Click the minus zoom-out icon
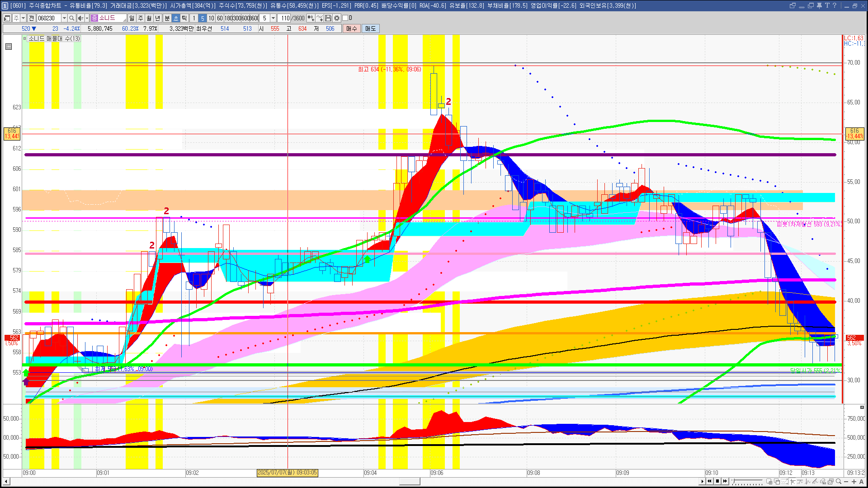The width and height of the screenshot is (868, 488). pyautogui.click(x=846, y=482)
